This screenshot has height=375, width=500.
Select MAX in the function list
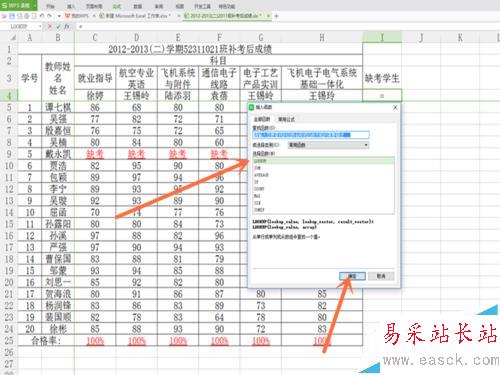click(323, 196)
